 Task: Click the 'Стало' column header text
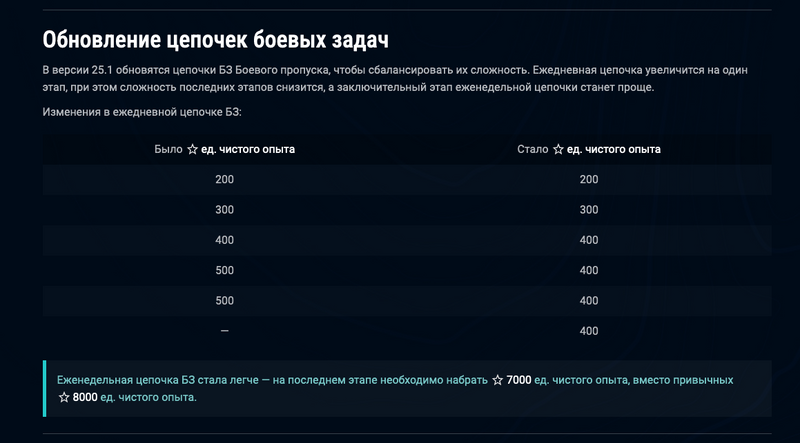tap(533, 150)
